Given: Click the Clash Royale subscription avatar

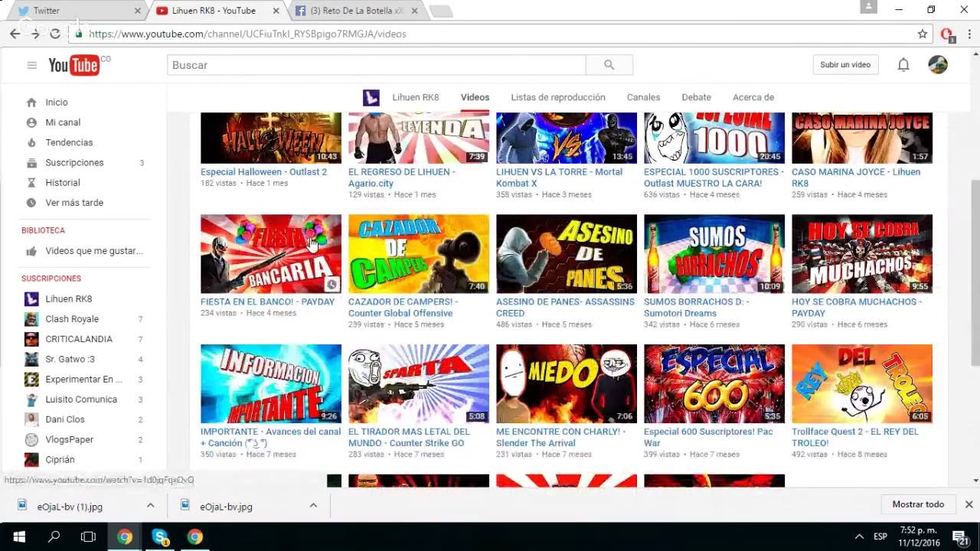Looking at the screenshot, I should pyautogui.click(x=31, y=319).
